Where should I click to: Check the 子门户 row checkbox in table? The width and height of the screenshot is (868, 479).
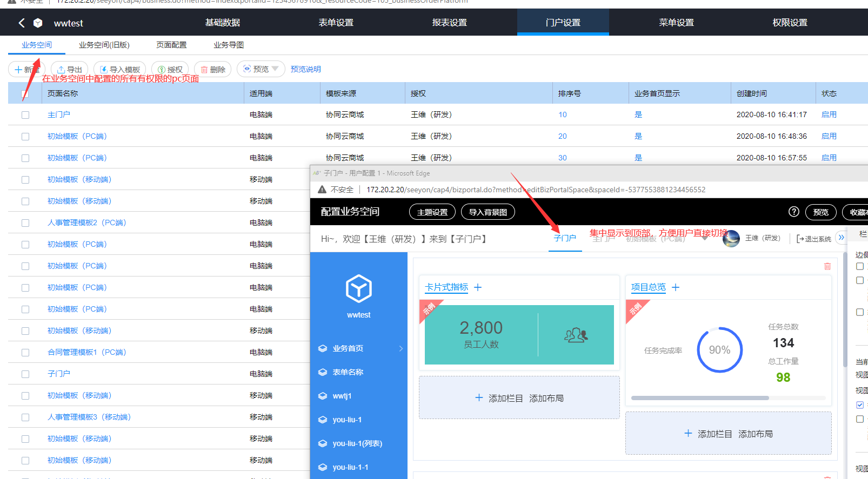(x=25, y=374)
